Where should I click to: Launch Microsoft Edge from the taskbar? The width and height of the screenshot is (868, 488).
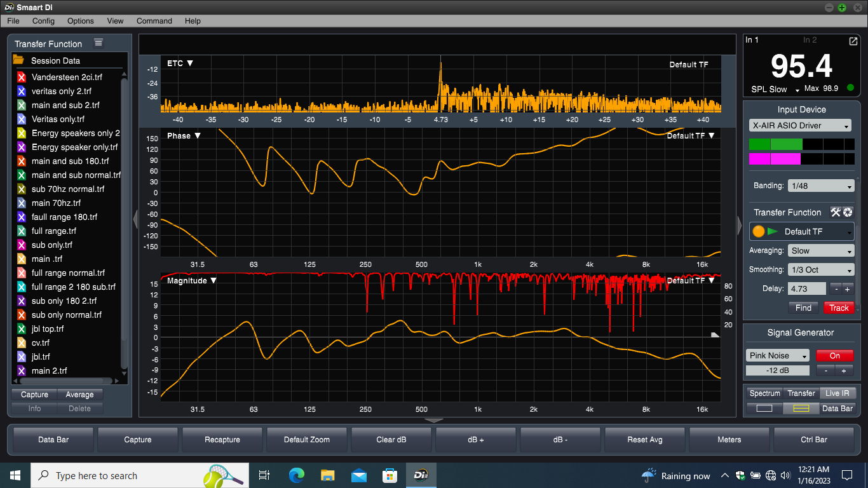pos(296,475)
